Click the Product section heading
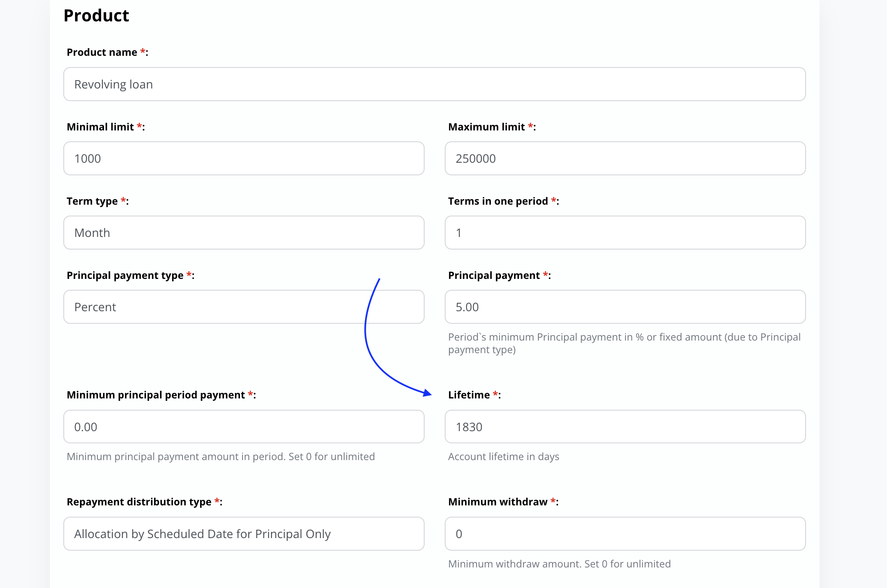887x588 pixels. (96, 16)
